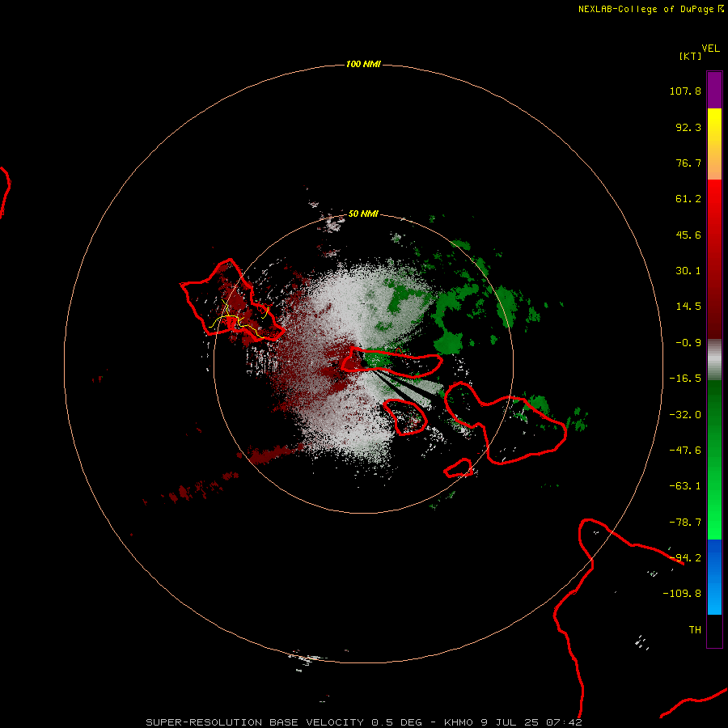The width and height of the screenshot is (728, 728).
Task: Click the NEXLAB-College of DuPage label
Action: pyautogui.click(x=645, y=9)
